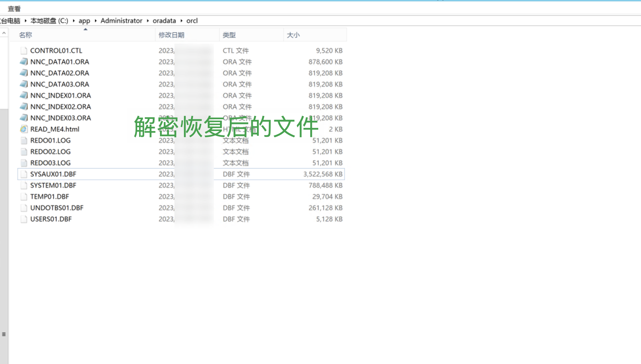Open the 查看 ribbon tab
The width and height of the screenshot is (641, 364).
click(x=14, y=9)
